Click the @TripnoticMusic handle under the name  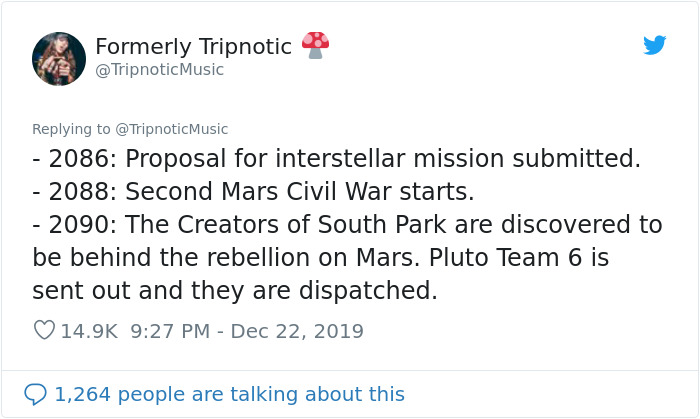[159, 70]
